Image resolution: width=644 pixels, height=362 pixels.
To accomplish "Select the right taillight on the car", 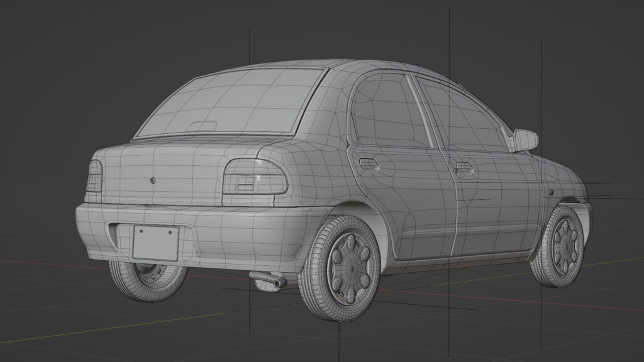I will (x=255, y=177).
